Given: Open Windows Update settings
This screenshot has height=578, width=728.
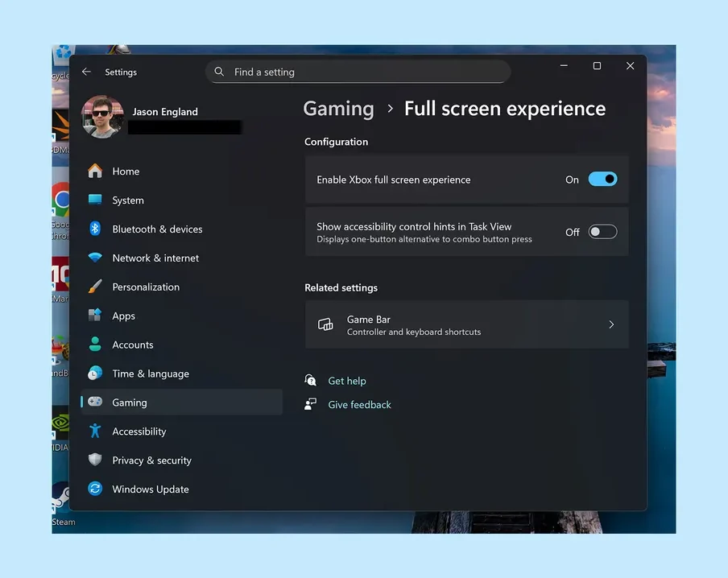Looking at the screenshot, I should (148, 489).
